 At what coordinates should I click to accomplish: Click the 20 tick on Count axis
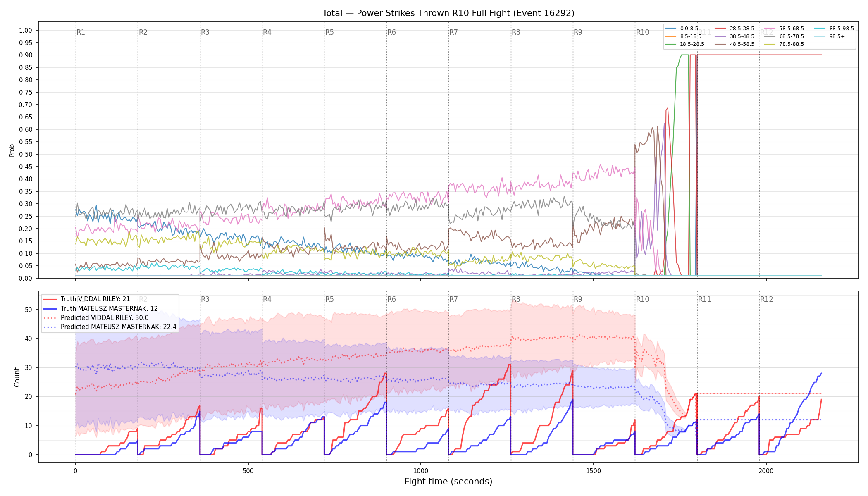tap(29, 396)
